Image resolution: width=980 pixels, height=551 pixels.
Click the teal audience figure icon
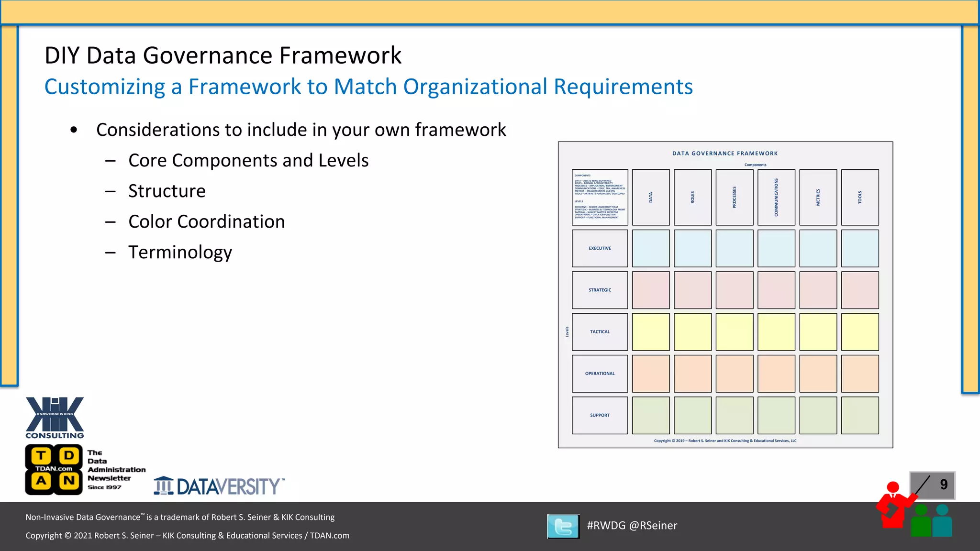pos(942,521)
